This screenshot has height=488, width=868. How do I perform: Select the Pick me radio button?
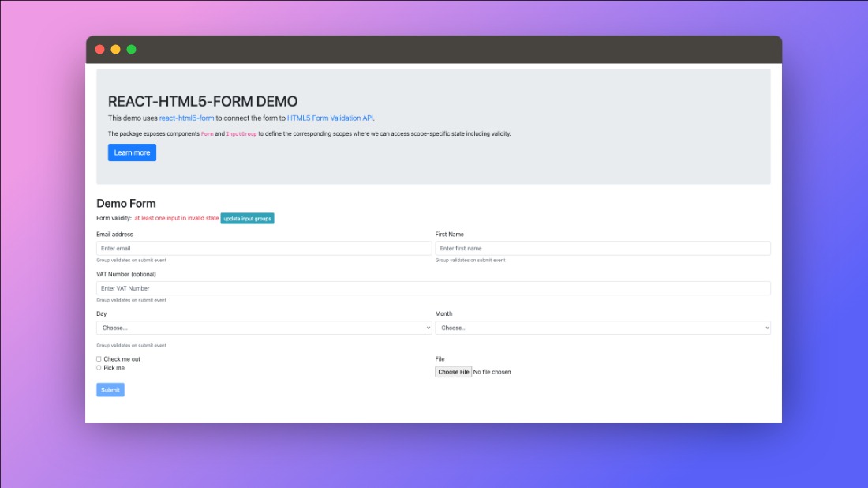[99, 367]
